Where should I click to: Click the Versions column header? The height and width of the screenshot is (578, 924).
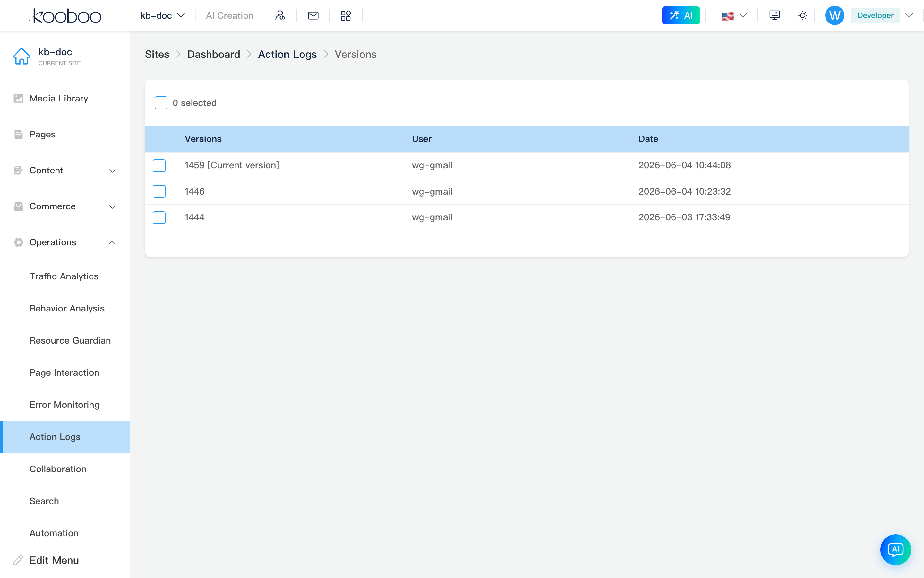(x=203, y=139)
